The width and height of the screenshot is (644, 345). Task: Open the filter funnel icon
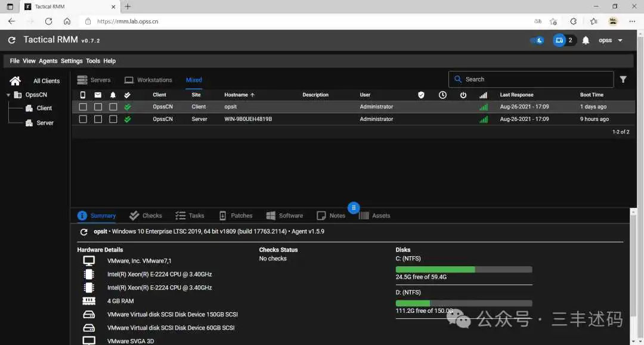623,80
